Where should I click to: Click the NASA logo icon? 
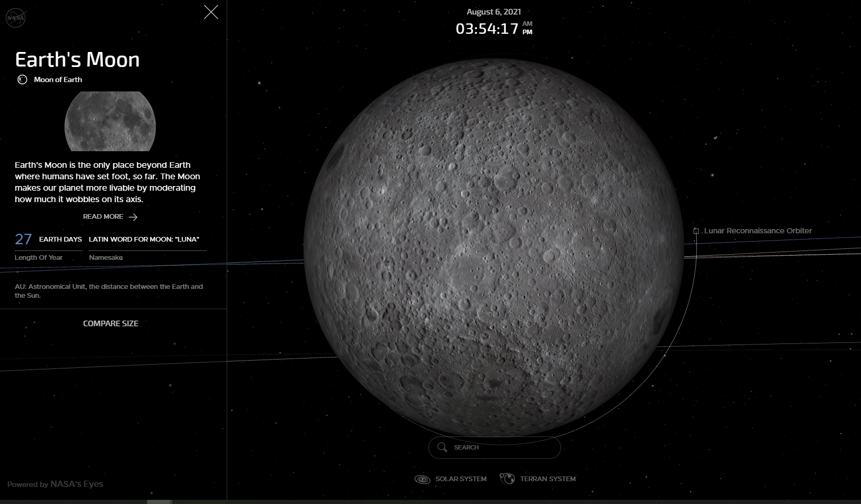point(16,18)
